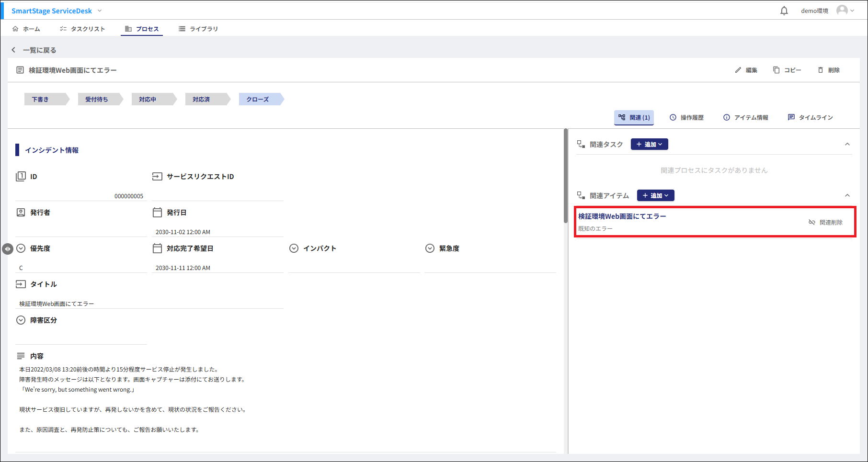Select the プロセス tab
The image size is (868, 462).
click(142, 29)
